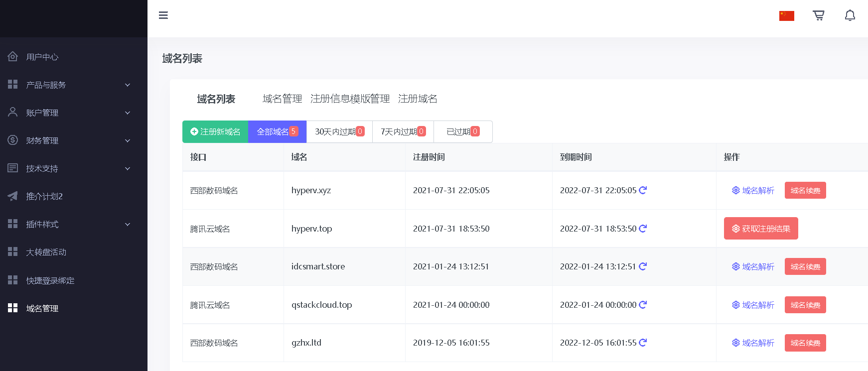Open 域名解析 for idcsmart.store
This screenshot has height=371, width=868.
point(753,266)
